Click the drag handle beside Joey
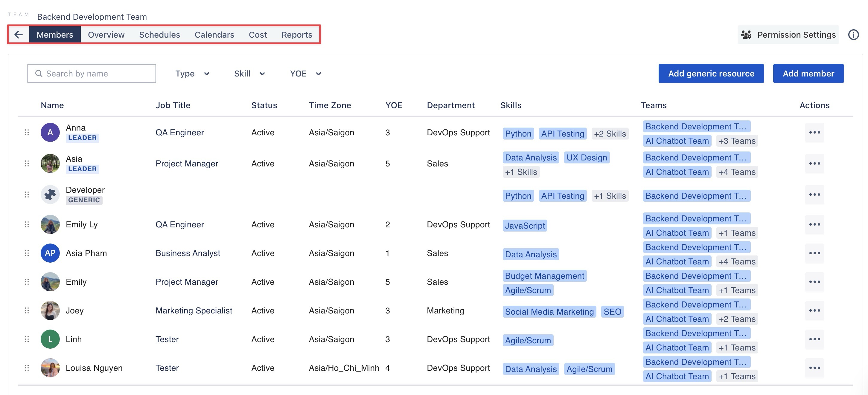 (27, 310)
